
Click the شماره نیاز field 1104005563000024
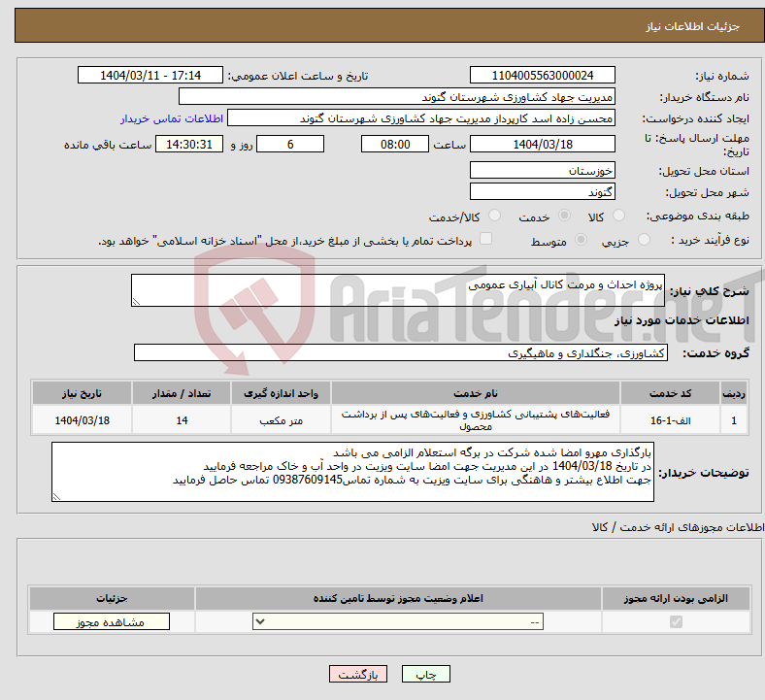pyautogui.click(x=542, y=75)
